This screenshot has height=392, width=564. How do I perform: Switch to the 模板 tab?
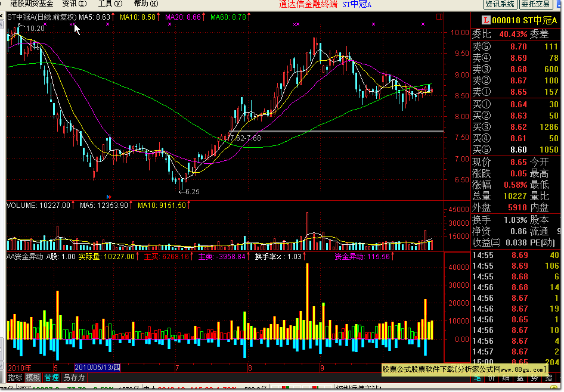coord(33,378)
